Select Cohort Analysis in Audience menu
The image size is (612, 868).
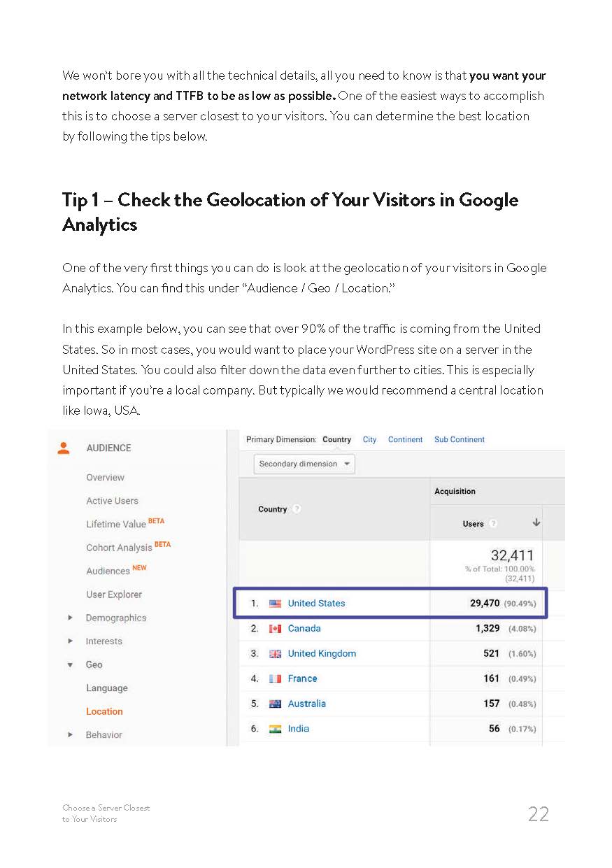click(119, 548)
